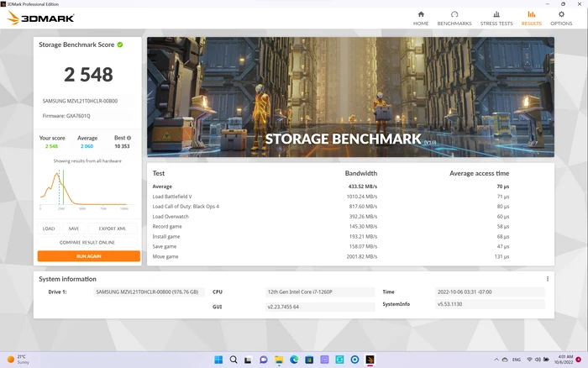Click the 3DMark logo
The image size is (588, 368).
point(40,18)
